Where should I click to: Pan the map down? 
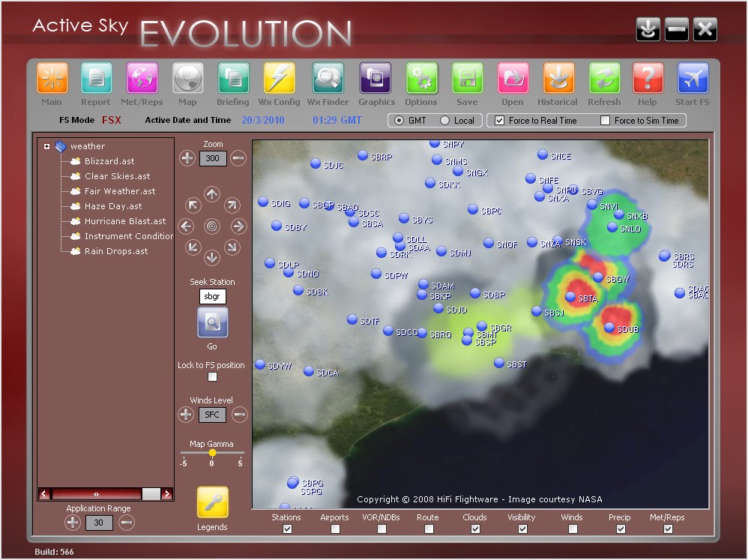tap(212, 258)
